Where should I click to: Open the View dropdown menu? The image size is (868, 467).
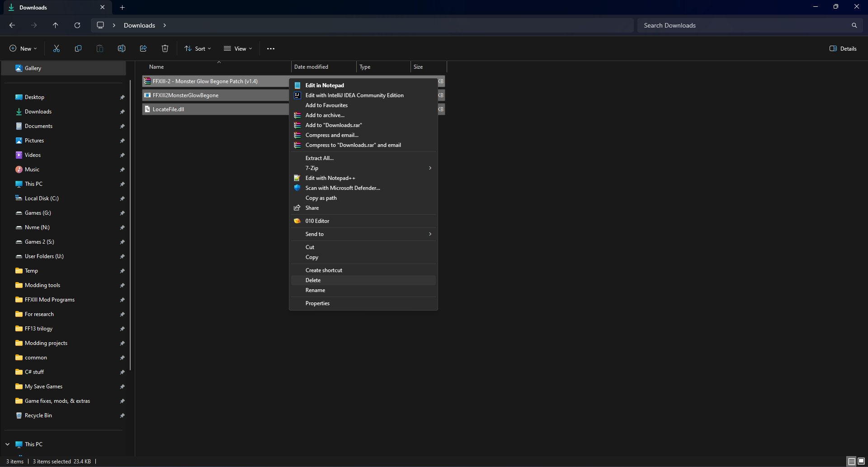tap(238, 48)
